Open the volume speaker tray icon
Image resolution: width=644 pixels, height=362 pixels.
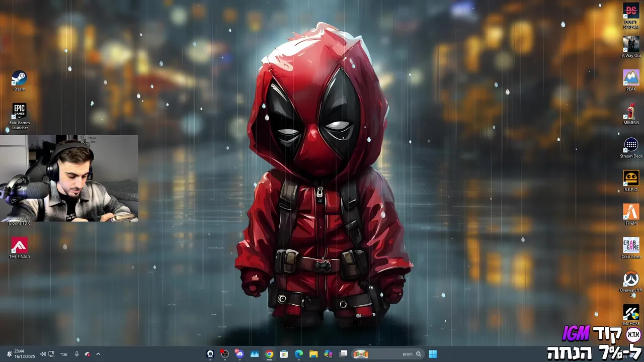coord(43,354)
